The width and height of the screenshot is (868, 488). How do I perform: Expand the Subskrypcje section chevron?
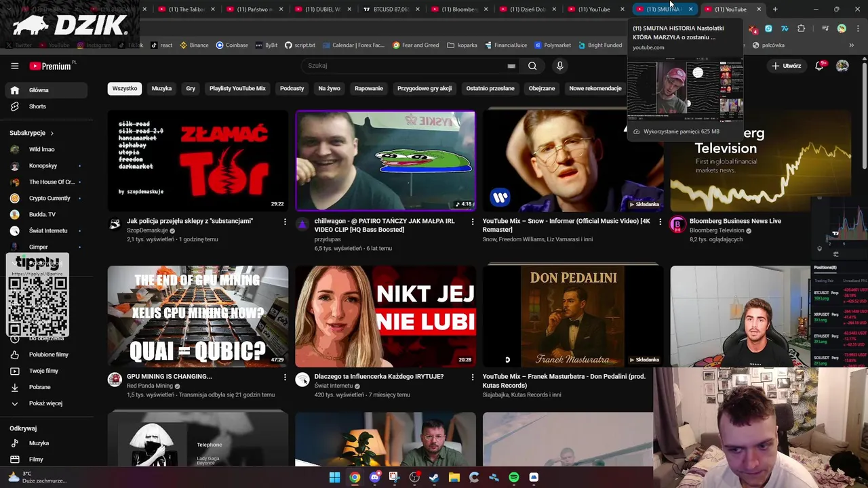(x=52, y=133)
